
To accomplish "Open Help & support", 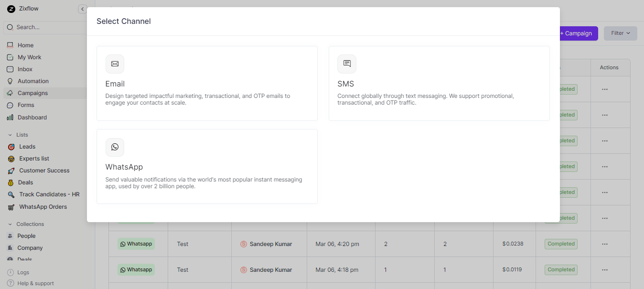I will click(30, 283).
